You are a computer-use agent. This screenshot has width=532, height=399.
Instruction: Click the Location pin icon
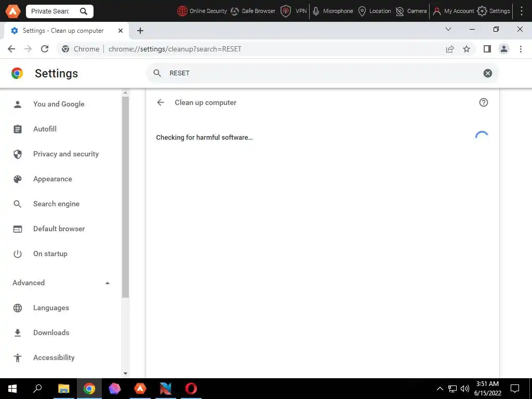click(362, 11)
